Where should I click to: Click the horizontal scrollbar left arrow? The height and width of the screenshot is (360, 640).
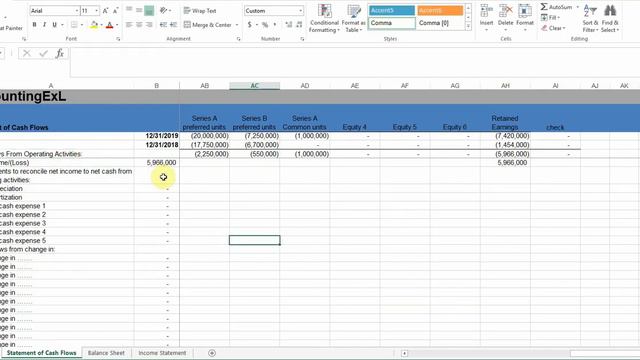[x=404, y=353]
